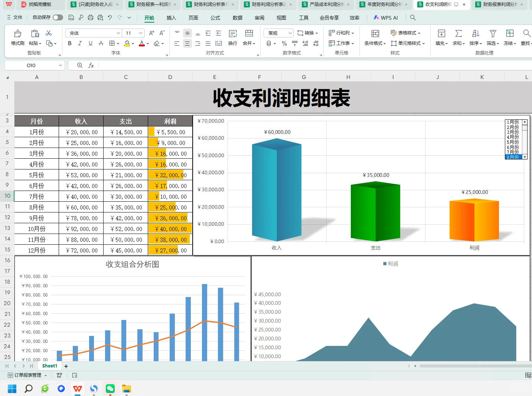Viewport: 532px width, 396px height.
Task: Click the yellow fill color bucket swatch
Action: (x=127, y=43)
